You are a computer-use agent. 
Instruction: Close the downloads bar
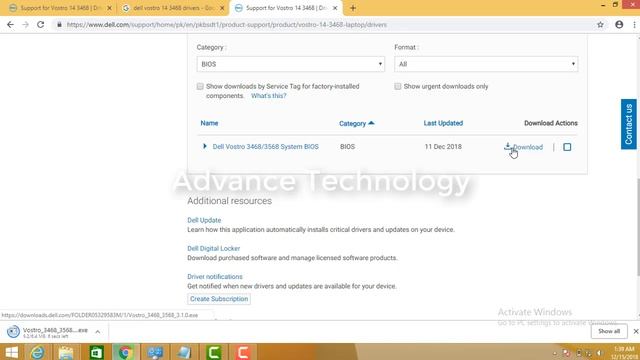point(636,331)
